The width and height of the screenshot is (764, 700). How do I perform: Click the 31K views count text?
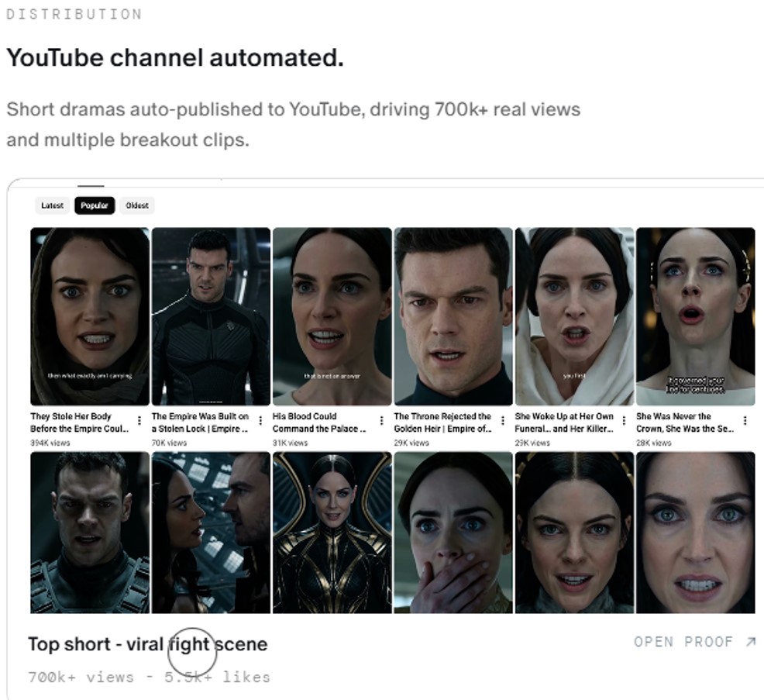point(291,443)
